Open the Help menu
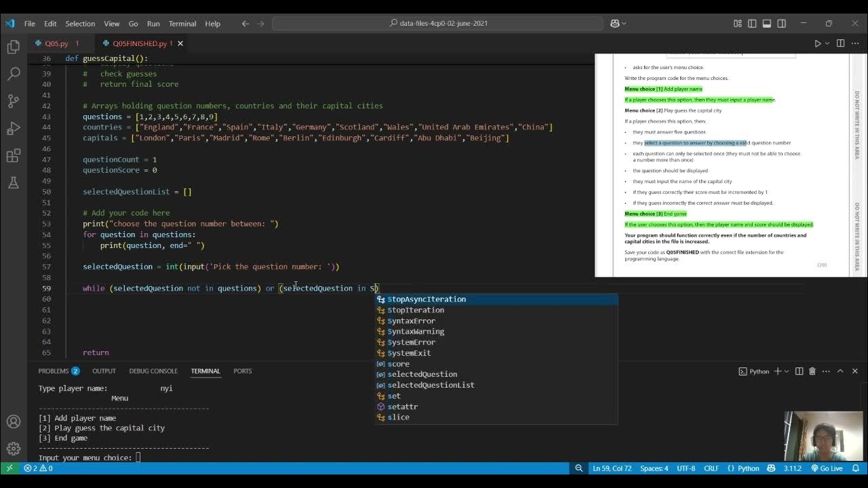 [212, 23]
